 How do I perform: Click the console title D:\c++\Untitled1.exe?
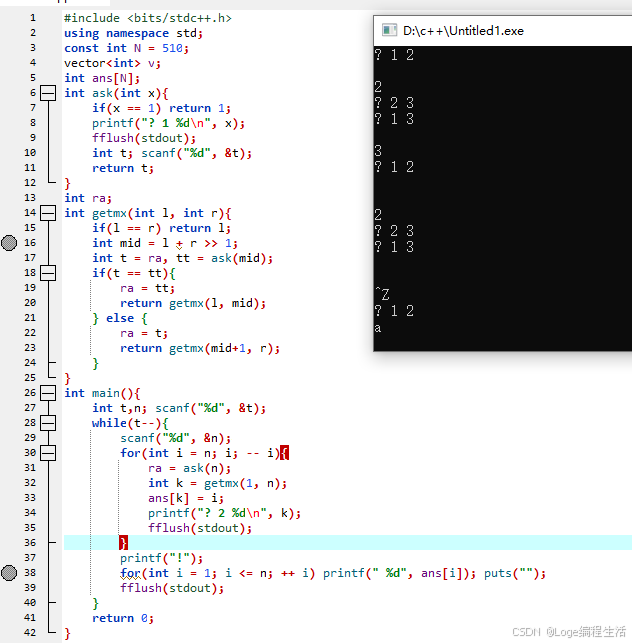coord(463,31)
